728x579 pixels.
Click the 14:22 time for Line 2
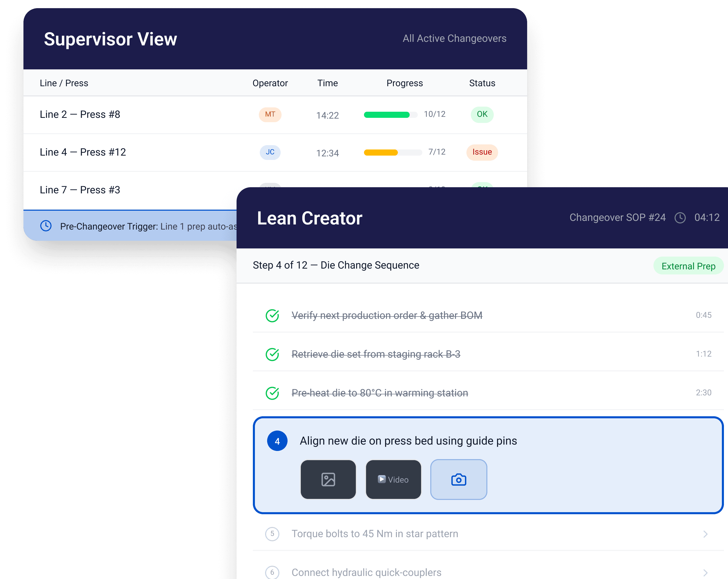[327, 115]
